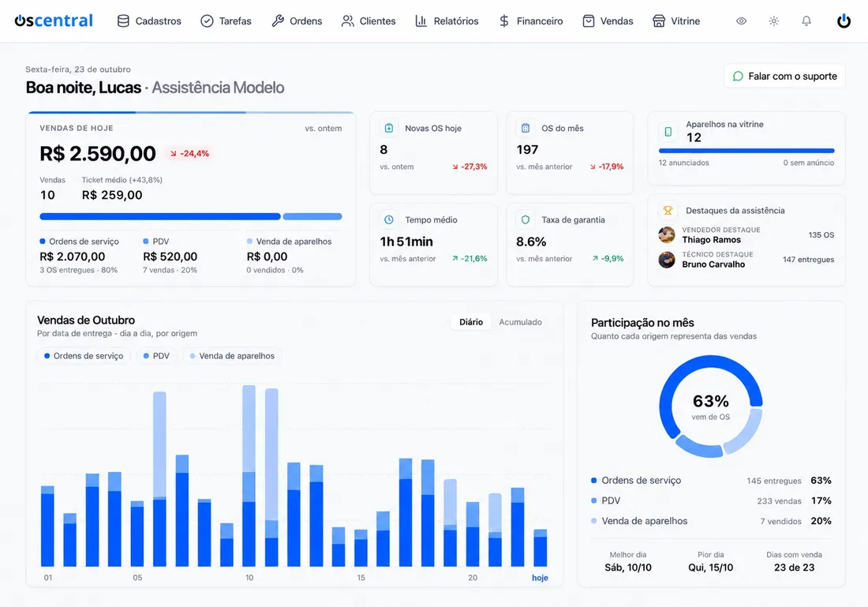Toggle Venda de aparelhos chart legend
Image resolution: width=868 pixels, height=607 pixels.
[232, 355]
